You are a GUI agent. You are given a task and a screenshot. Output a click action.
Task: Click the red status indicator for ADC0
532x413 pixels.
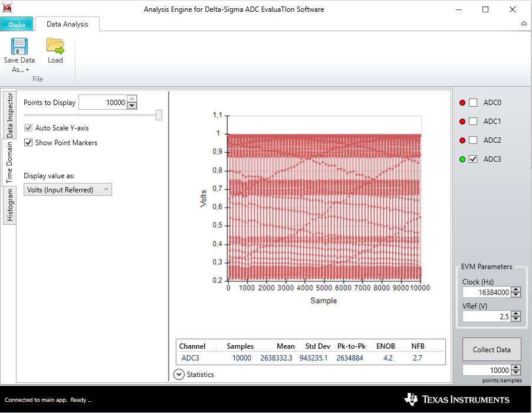[462, 103]
